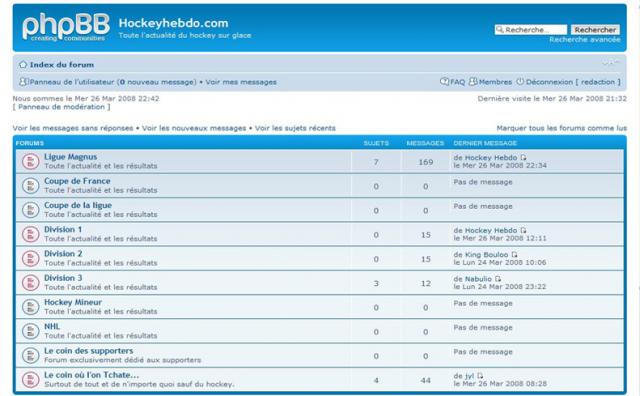Click the Division 3 forum status icon
640x396 pixels.
(x=30, y=283)
